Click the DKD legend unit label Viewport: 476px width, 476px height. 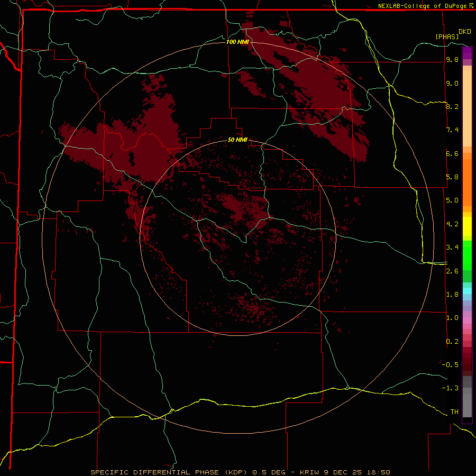(x=464, y=32)
